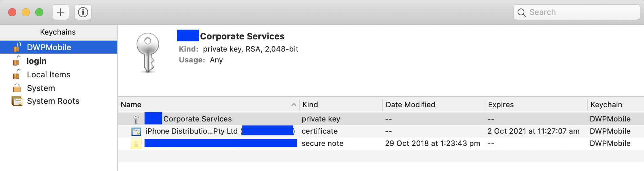Select the iPhone Distribution certificate row
This screenshot has width=644, height=171.
pyautogui.click(x=381, y=131)
